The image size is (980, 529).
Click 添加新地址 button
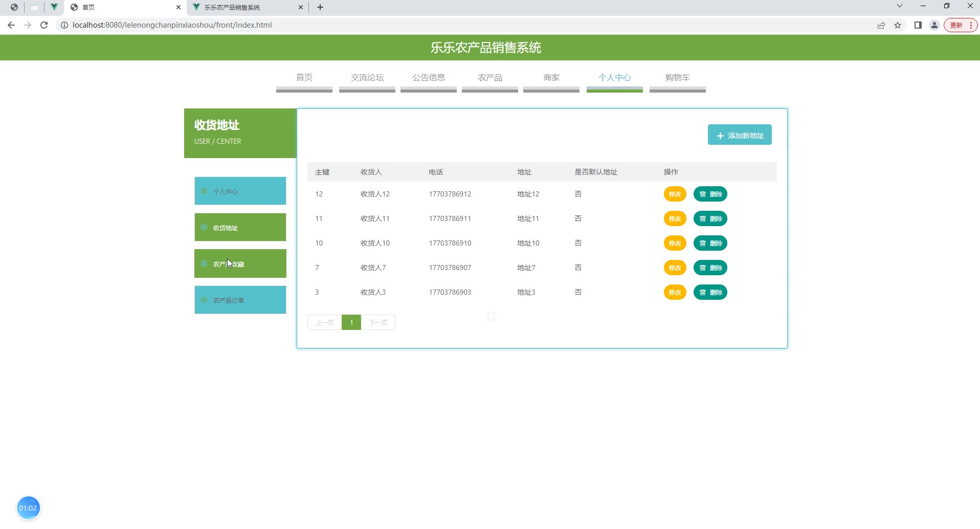coord(740,135)
